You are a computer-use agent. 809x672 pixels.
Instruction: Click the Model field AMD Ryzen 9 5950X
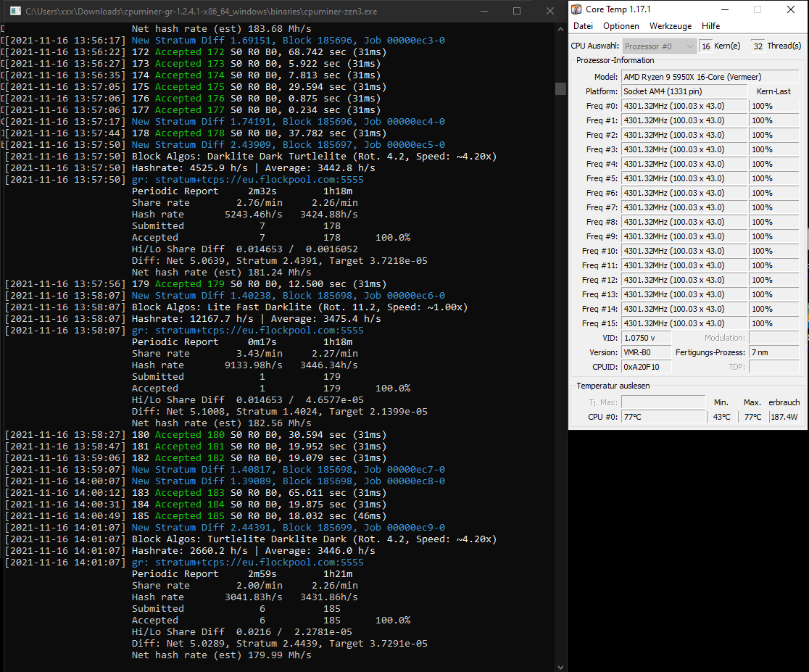click(710, 77)
